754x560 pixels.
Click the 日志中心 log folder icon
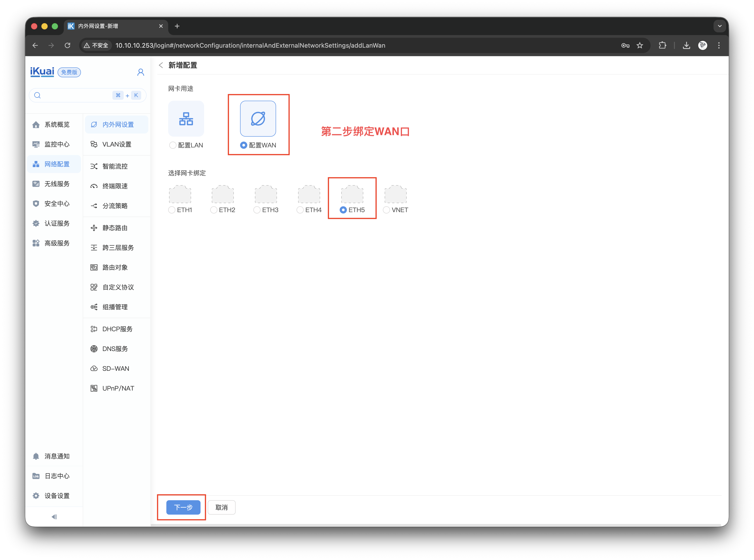[36, 476]
